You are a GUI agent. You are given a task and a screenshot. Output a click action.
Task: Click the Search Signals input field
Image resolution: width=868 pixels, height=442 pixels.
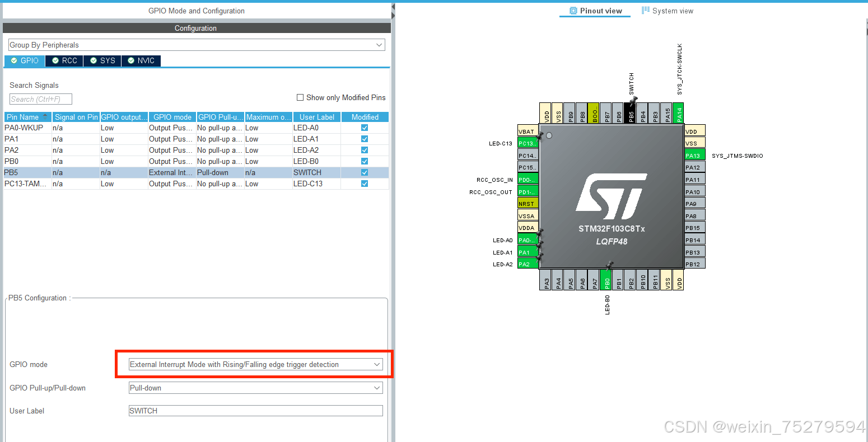pos(41,99)
